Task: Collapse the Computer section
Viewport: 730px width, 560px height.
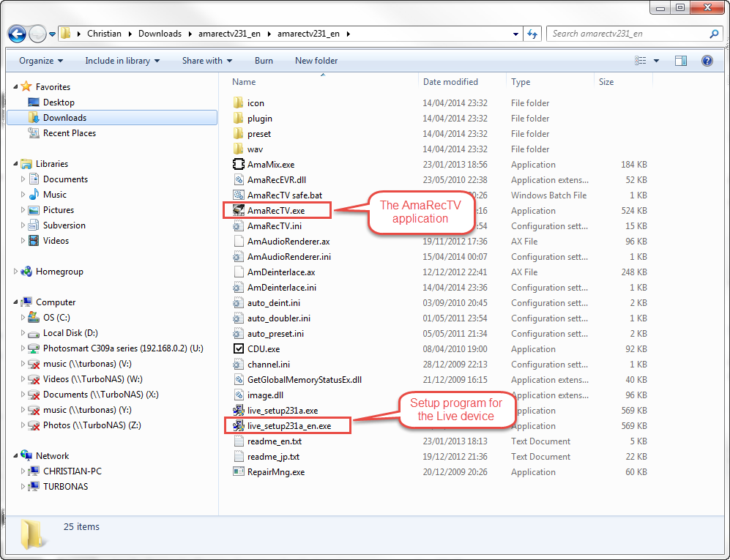Action: [15, 302]
